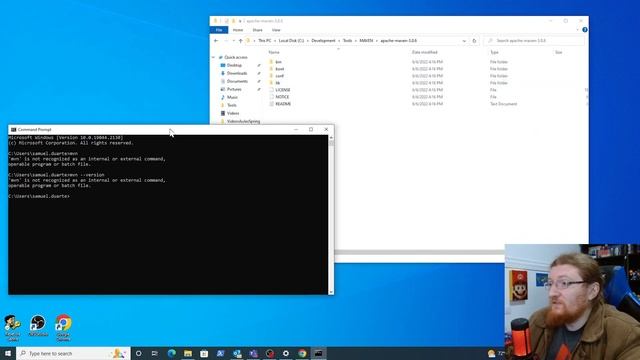
Task: Open File Explorer taskbar icon
Action: [x=188, y=353]
